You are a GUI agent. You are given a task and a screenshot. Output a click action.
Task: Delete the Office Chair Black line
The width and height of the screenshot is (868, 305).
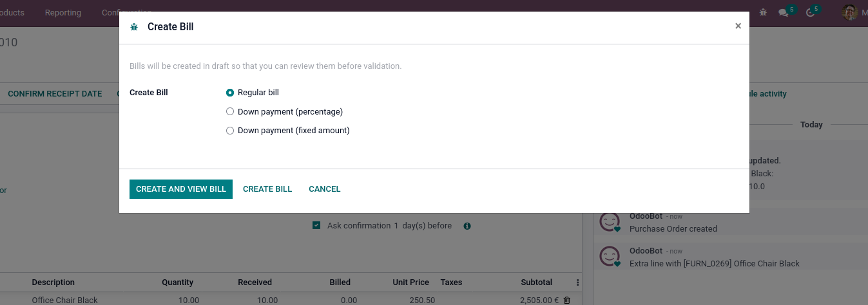(567, 300)
